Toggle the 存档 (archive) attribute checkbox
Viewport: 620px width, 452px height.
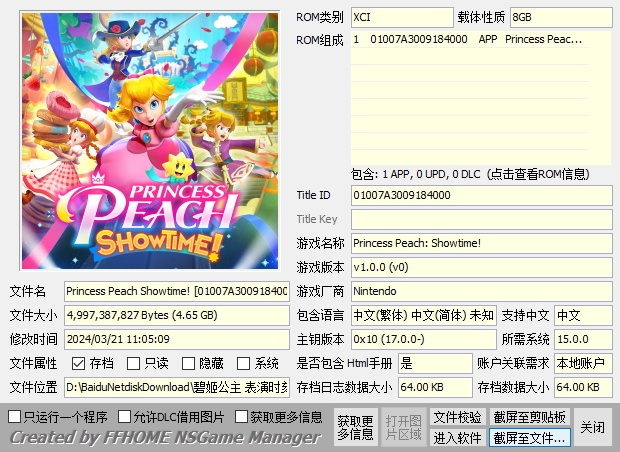[79, 364]
